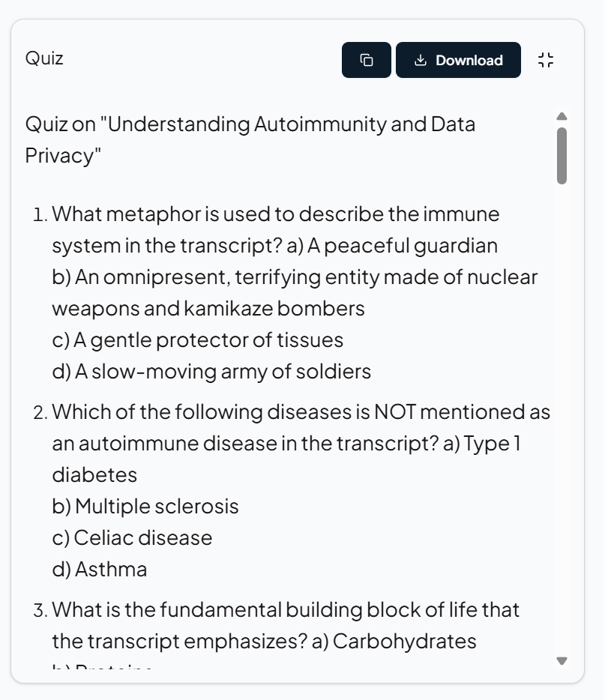This screenshot has height=700, width=605.
Task: Click question 3 about the building block of life
Action: click(x=286, y=610)
